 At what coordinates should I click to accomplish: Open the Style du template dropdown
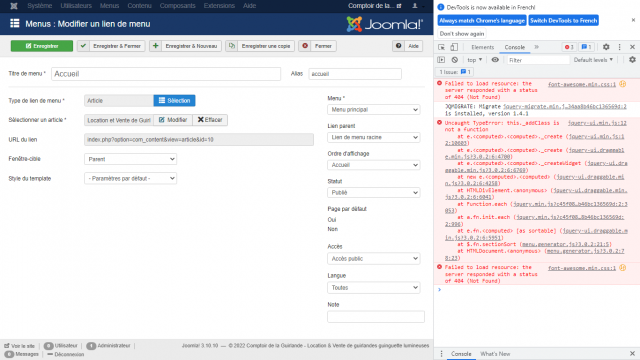[131, 178]
